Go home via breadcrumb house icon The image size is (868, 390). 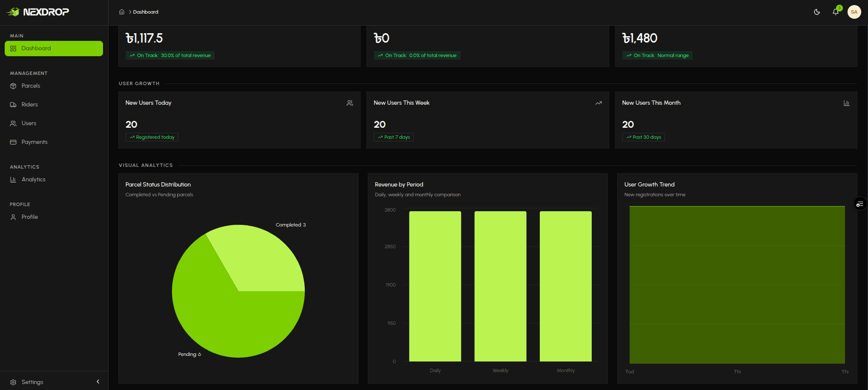click(x=122, y=12)
